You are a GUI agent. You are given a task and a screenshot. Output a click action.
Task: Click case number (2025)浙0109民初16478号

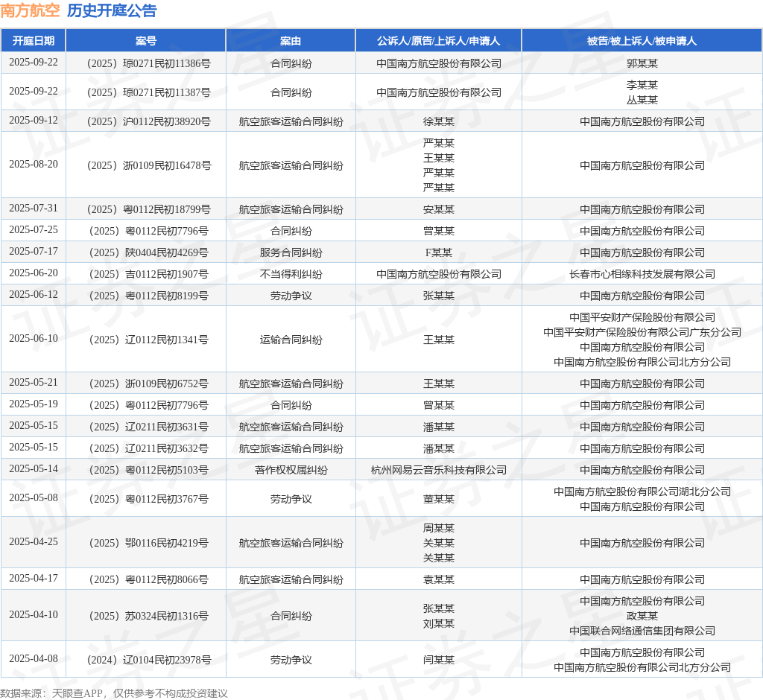(148, 165)
